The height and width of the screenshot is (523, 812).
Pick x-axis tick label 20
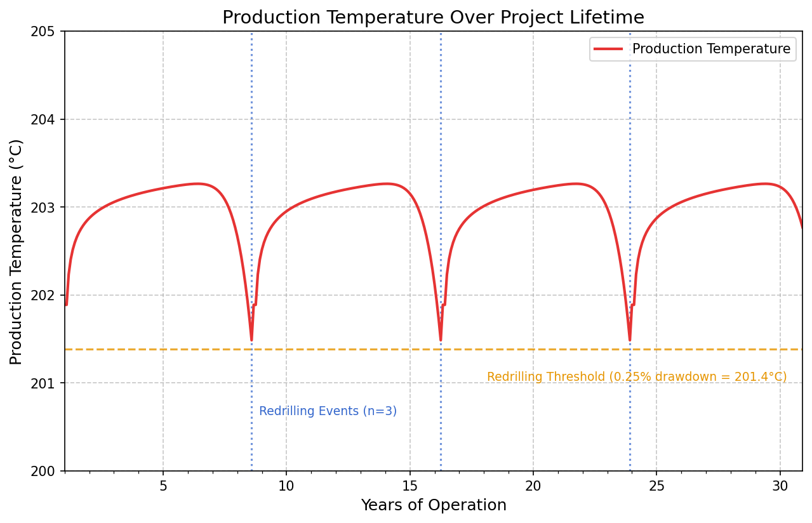coord(533,486)
